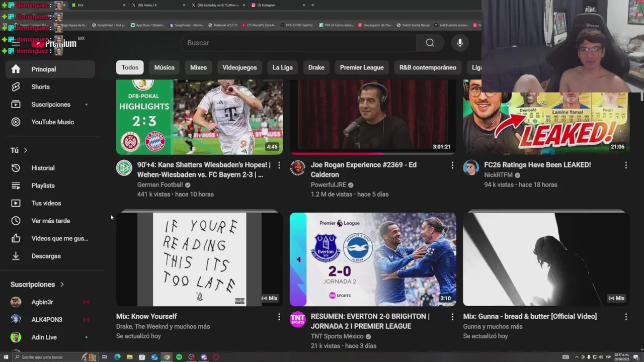Screen dimensions: 644x362
Task: Open TNT Sports México channel avatar
Action: click(x=297, y=319)
